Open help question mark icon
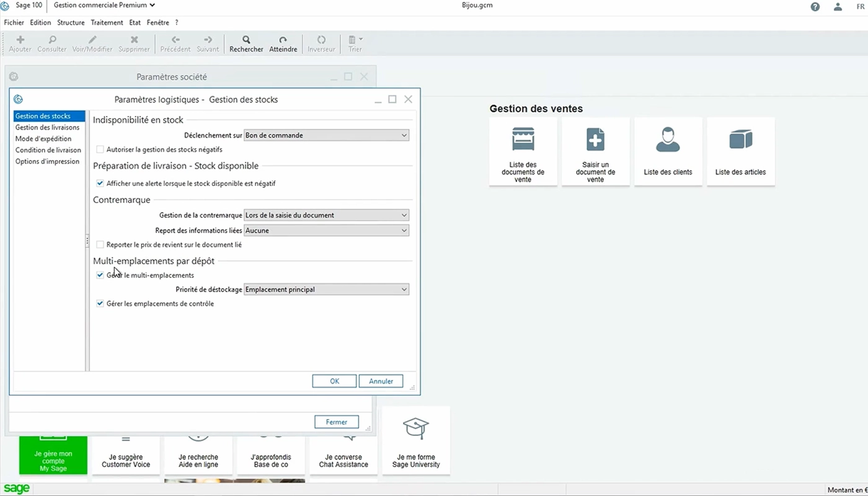This screenshot has height=496, width=868. [815, 7]
